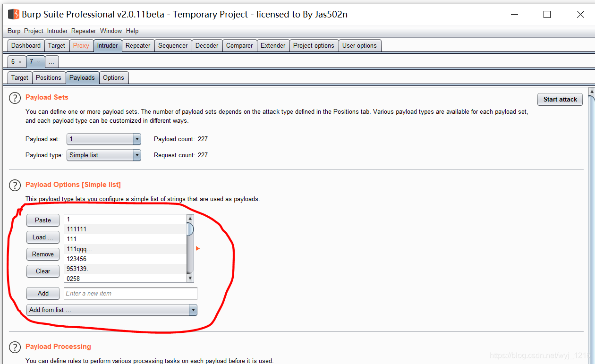
Task: Select payload item 111qqq...
Action: point(126,249)
